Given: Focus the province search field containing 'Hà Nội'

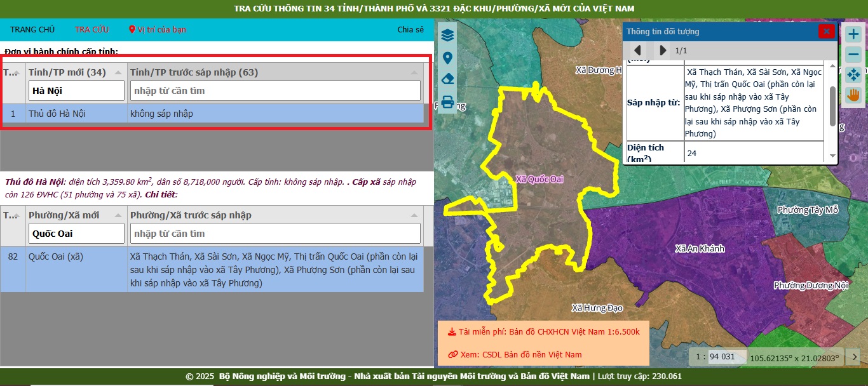Looking at the screenshot, I should [x=76, y=91].
